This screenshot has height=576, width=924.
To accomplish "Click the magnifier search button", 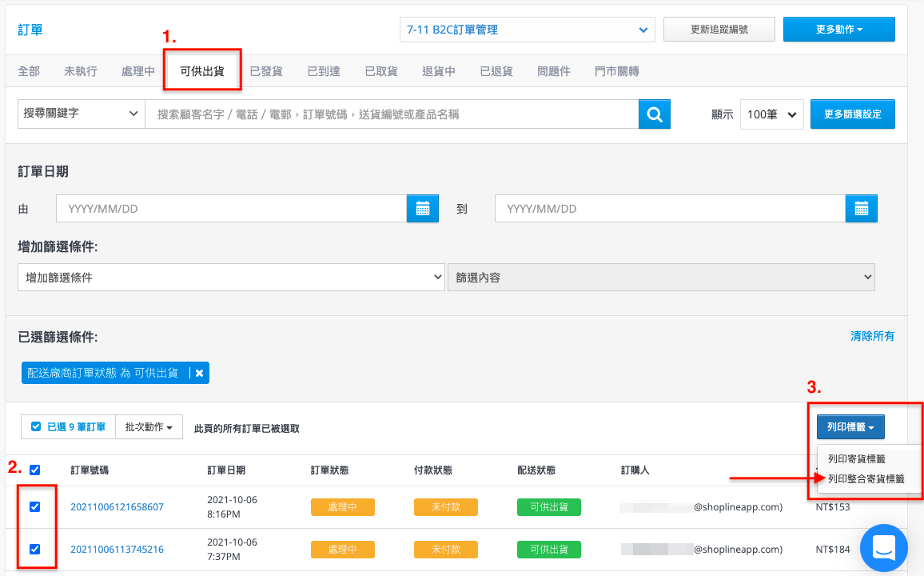I will pos(654,114).
